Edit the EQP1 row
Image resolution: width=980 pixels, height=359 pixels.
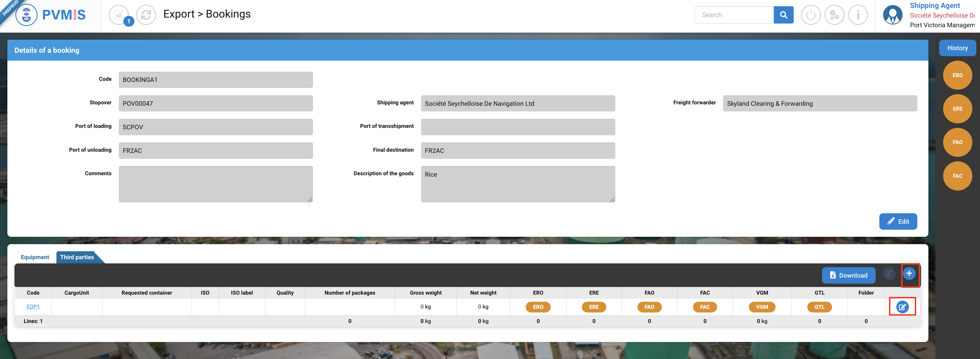[902, 307]
